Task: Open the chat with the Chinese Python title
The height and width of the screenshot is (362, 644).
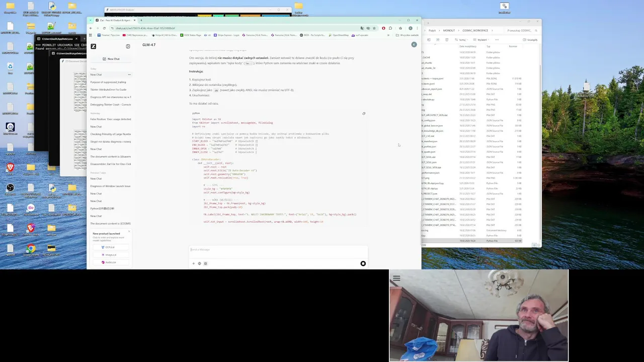Action: point(102,208)
